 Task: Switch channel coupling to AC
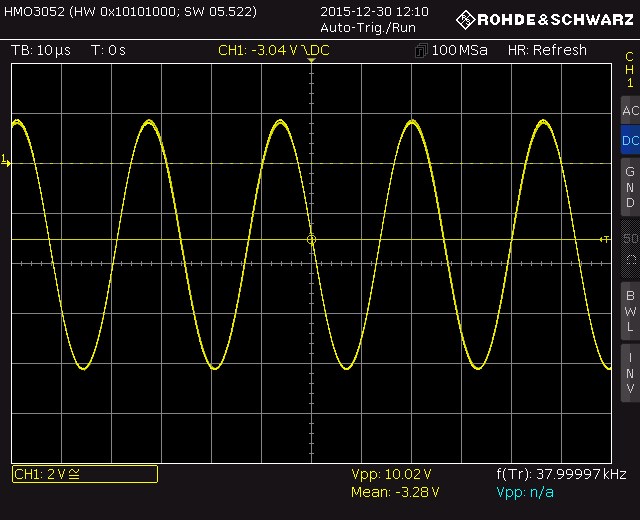629,111
